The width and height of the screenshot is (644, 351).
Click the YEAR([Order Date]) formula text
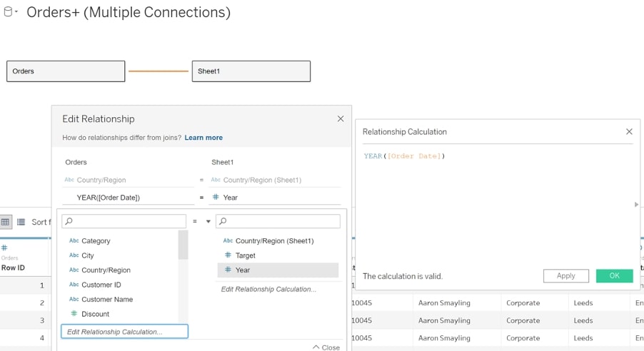coord(404,156)
